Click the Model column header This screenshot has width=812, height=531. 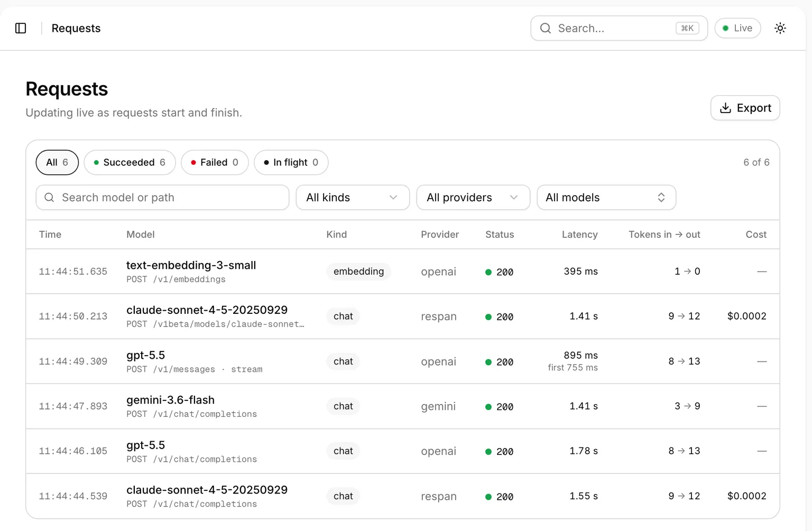[141, 235]
